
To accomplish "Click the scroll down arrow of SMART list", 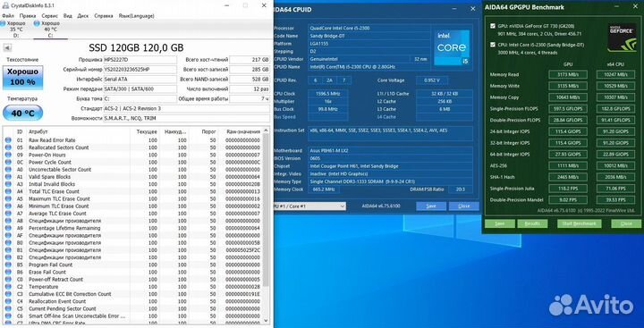I will (x=267, y=321).
